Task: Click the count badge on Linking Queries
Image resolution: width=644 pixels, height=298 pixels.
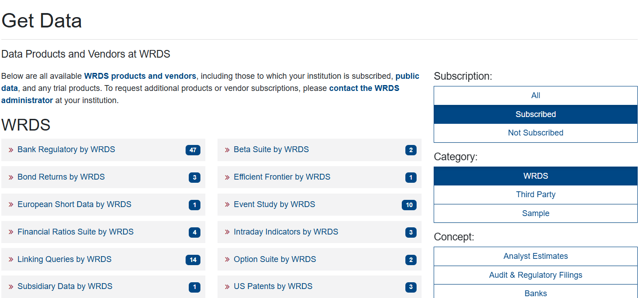Action: pyautogui.click(x=193, y=260)
